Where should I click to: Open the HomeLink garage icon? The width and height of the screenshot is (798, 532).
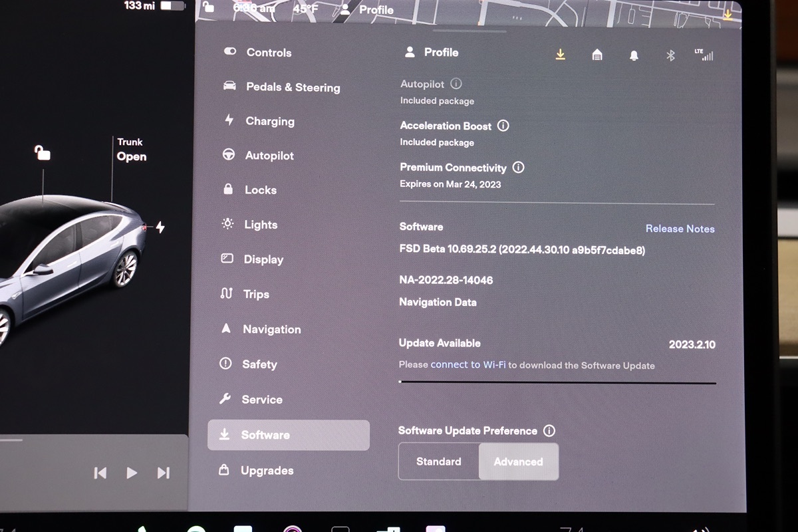point(597,55)
